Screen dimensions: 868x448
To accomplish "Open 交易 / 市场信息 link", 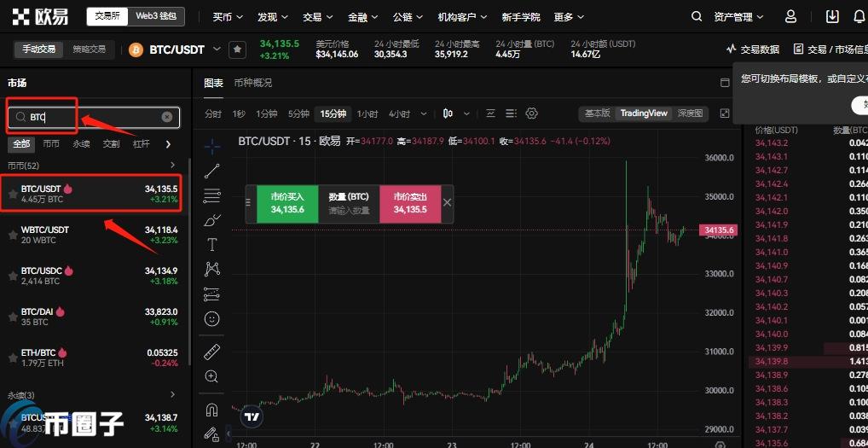I will (830, 49).
